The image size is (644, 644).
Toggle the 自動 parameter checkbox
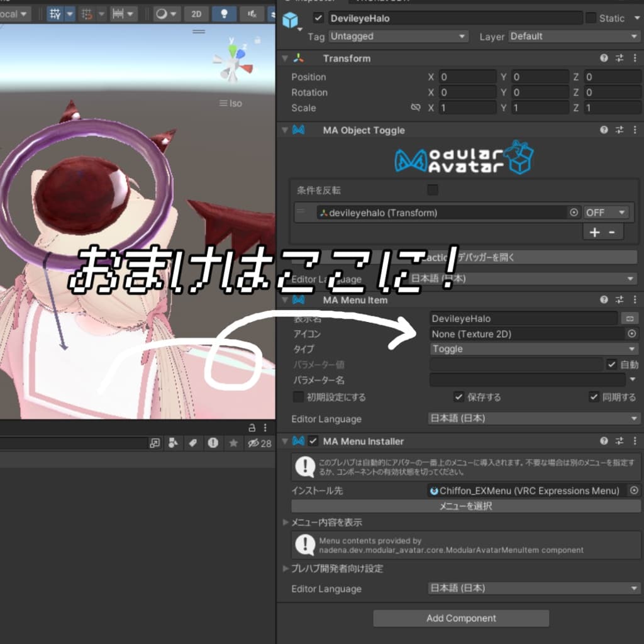[x=612, y=364]
